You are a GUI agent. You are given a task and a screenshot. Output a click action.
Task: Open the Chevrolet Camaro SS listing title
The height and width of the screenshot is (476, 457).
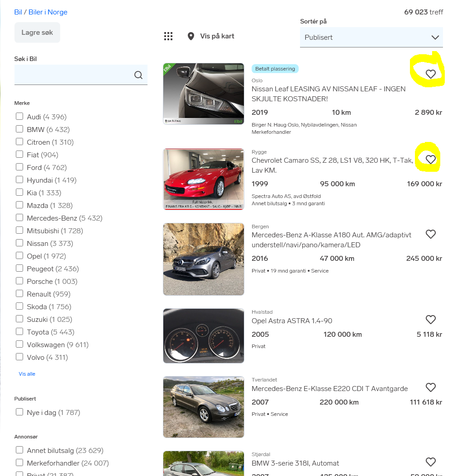coord(332,165)
